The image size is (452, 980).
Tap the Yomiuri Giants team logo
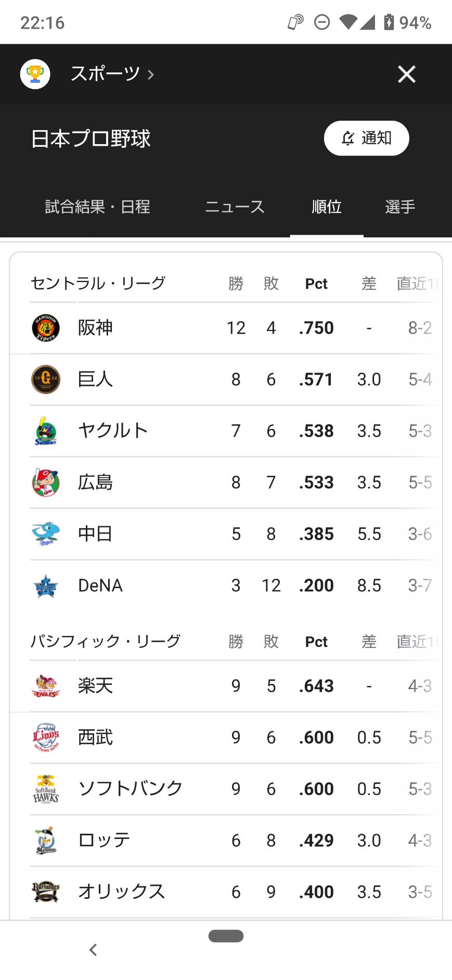tap(46, 379)
